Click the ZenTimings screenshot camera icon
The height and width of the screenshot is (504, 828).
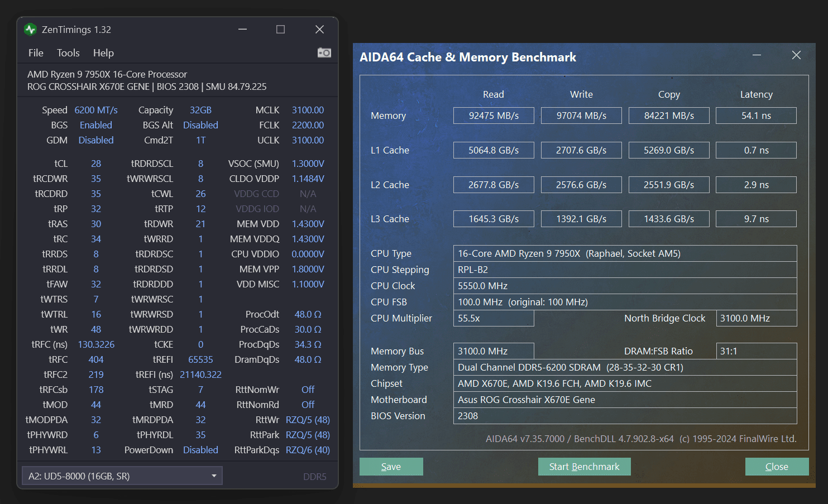point(324,52)
